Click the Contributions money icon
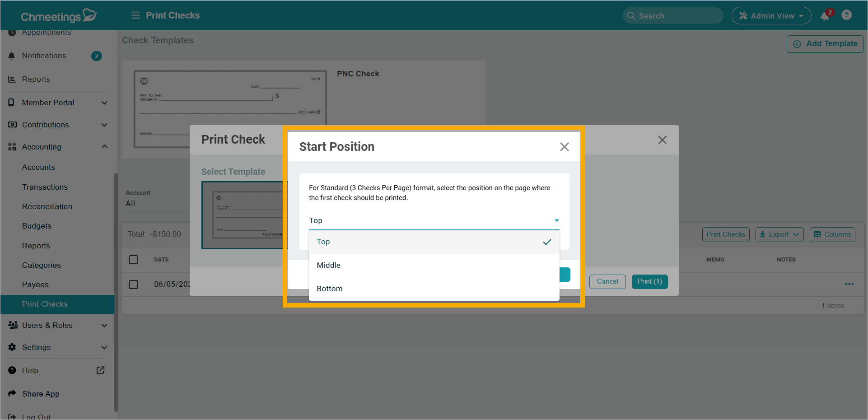Screen dimensions: 868x420 tap(12, 125)
